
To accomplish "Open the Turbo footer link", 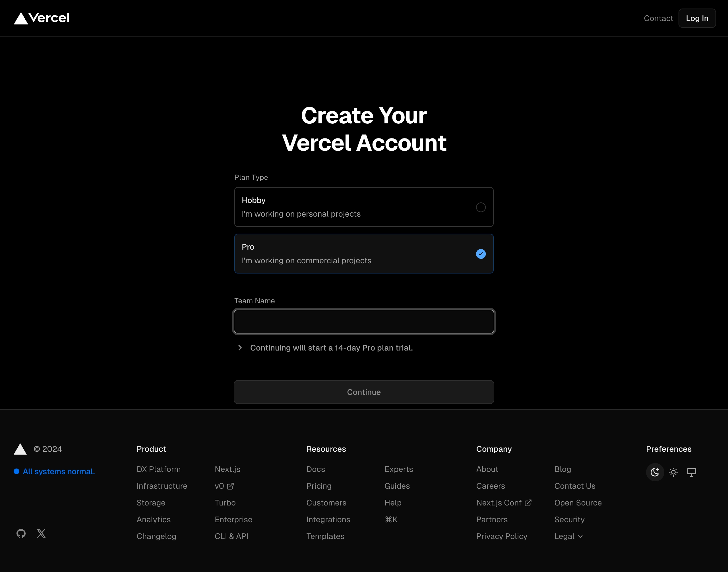I will (225, 503).
